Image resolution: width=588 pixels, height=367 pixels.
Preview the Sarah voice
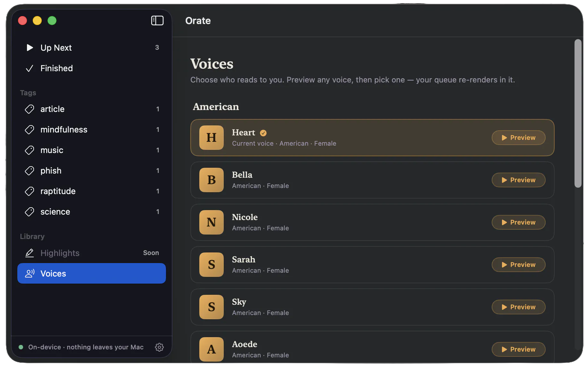point(518,265)
